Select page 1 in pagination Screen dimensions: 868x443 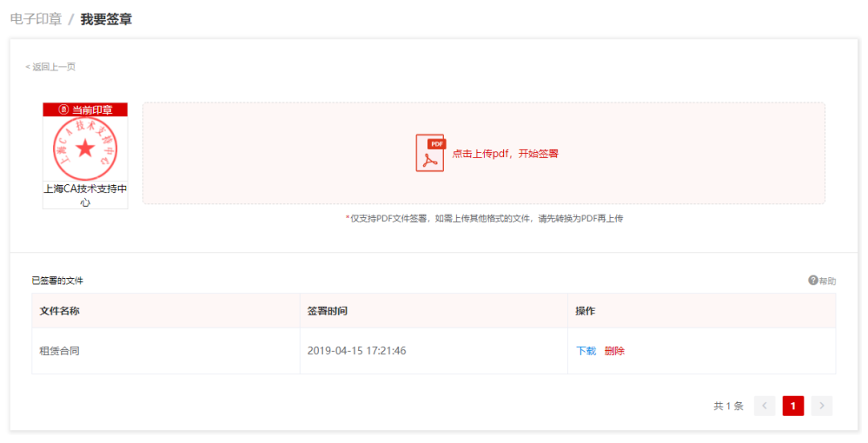(792, 406)
